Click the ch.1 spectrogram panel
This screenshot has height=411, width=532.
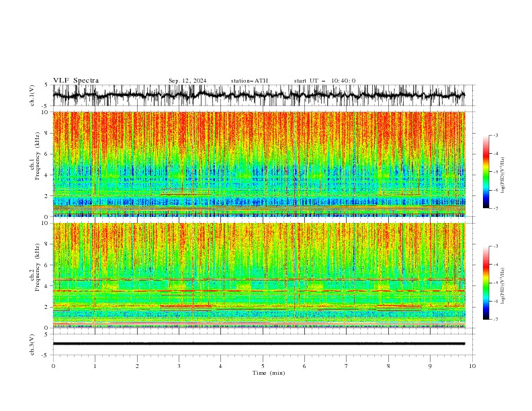click(x=259, y=164)
